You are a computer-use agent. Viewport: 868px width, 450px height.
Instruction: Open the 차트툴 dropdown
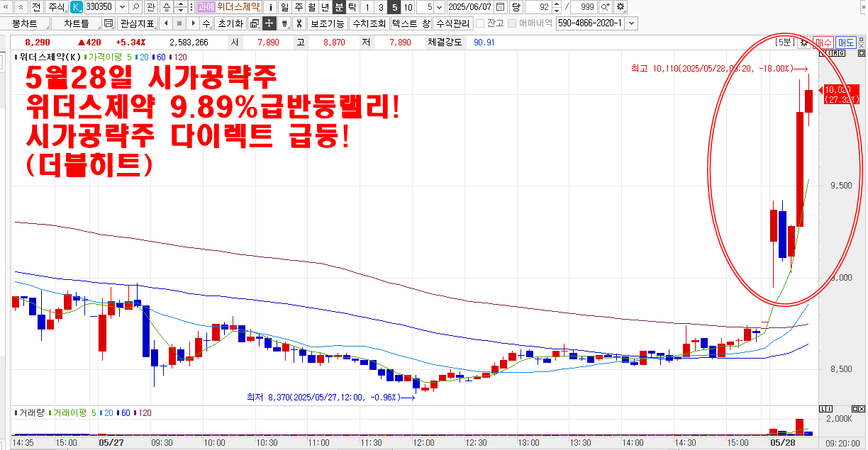(x=76, y=23)
